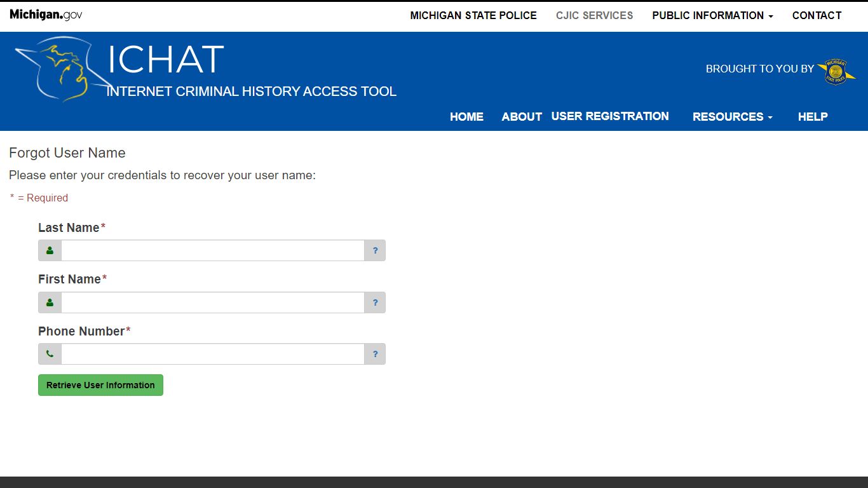Open the Michigan State Police link
The height and width of the screenshot is (488, 868).
(473, 15)
